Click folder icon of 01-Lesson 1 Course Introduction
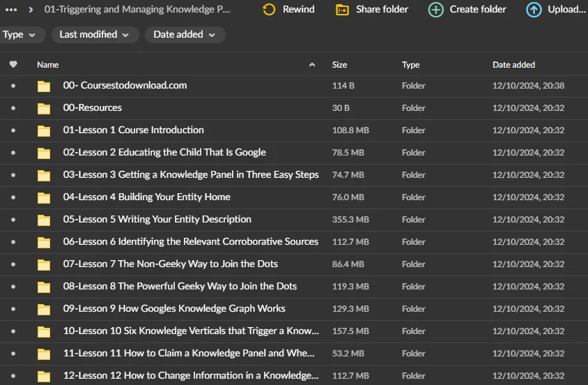The width and height of the screenshot is (588, 385). tap(44, 130)
